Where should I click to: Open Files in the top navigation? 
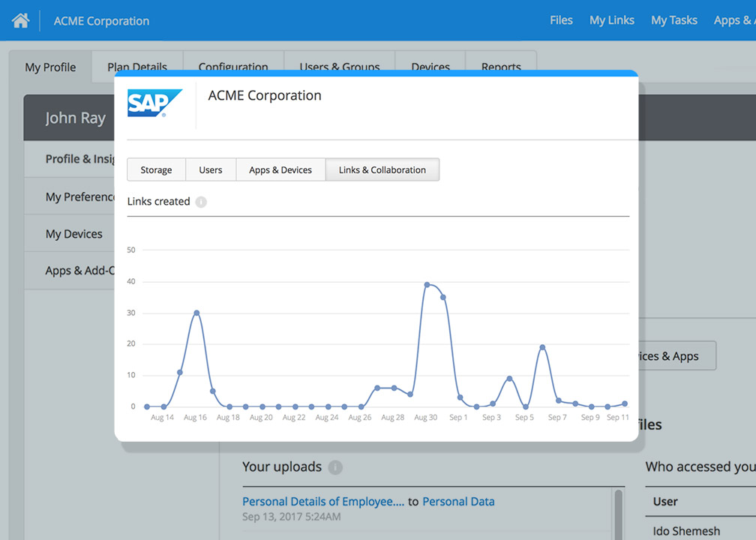click(561, 20)
